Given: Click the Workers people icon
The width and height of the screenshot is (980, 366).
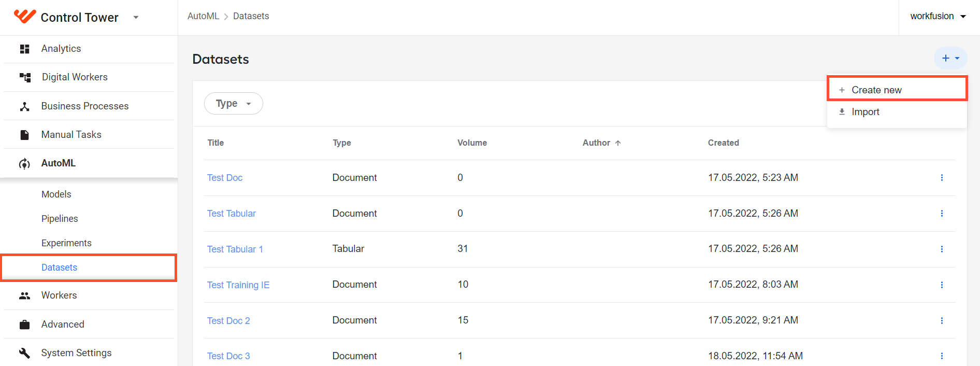Looking at the screenshot, I should click(x=24, y=295).
